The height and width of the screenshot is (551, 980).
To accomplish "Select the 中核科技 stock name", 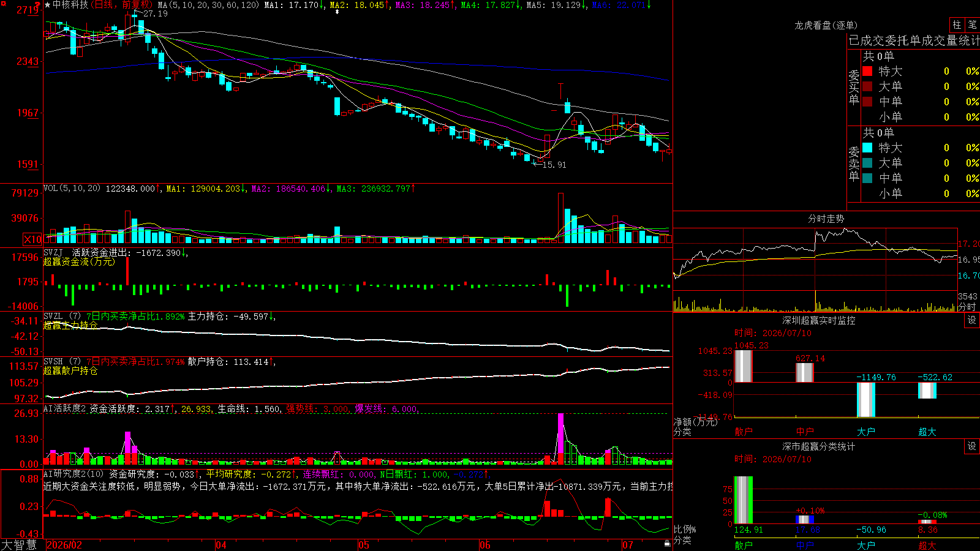I will click(70, 5).
